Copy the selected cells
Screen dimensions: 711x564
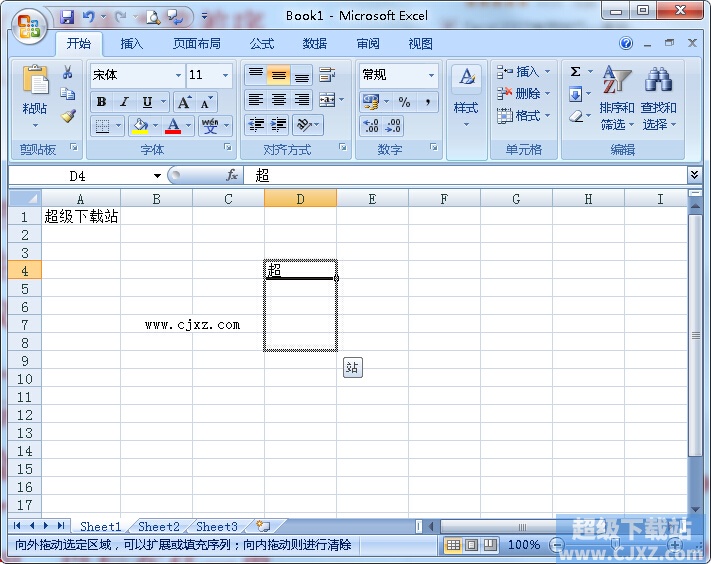point(68,93)
